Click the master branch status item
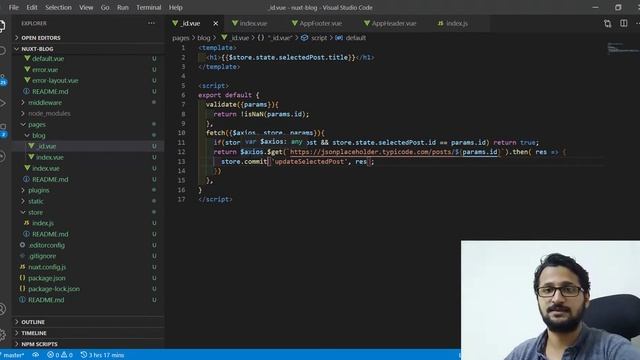The height and width of the screenshot is (360, 640). (12, 355)
